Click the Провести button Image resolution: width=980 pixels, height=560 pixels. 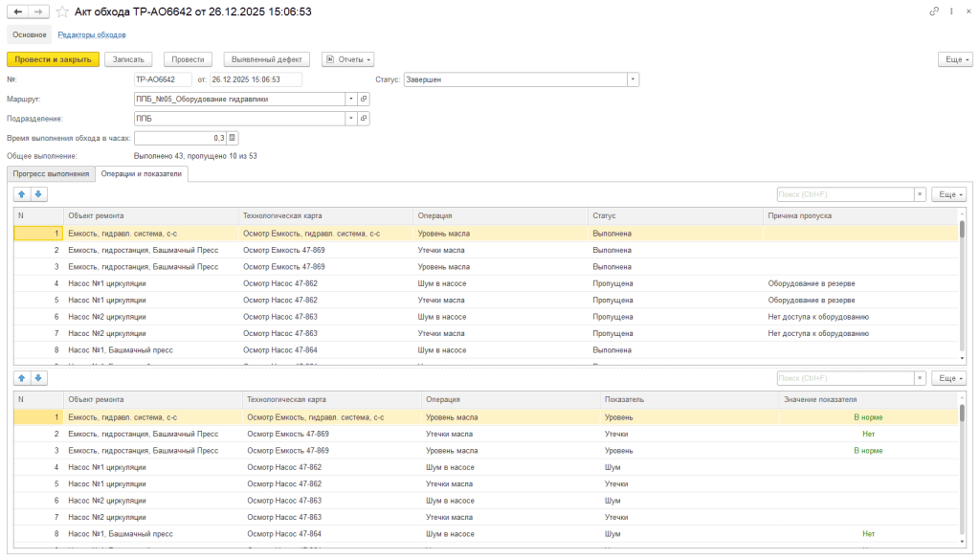188,59
